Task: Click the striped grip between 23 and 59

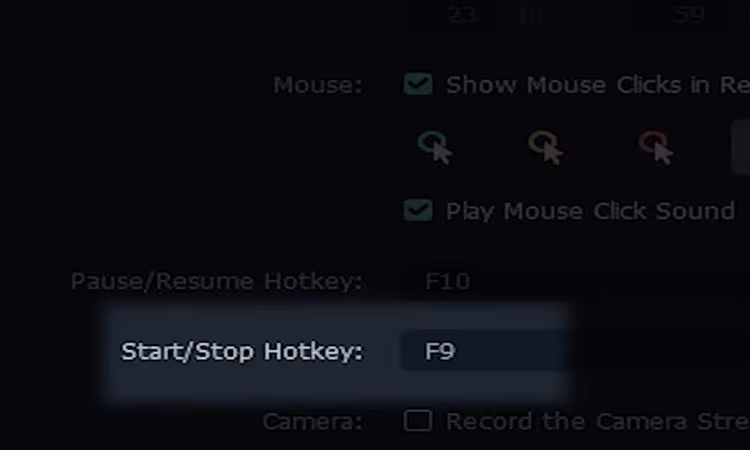Action: click(531, 16)
